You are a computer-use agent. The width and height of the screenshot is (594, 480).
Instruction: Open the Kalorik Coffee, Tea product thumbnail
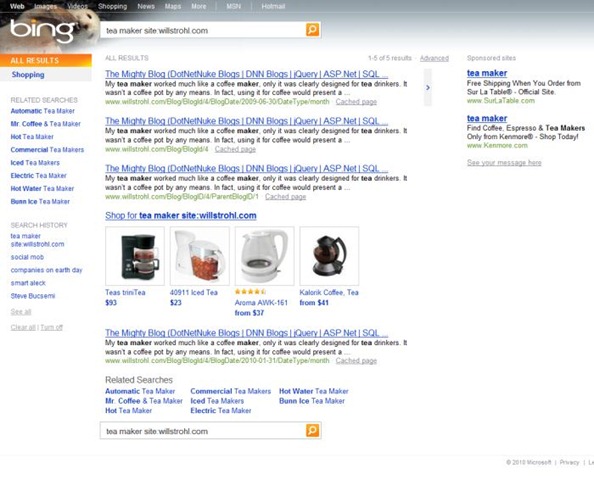[329, 256]
